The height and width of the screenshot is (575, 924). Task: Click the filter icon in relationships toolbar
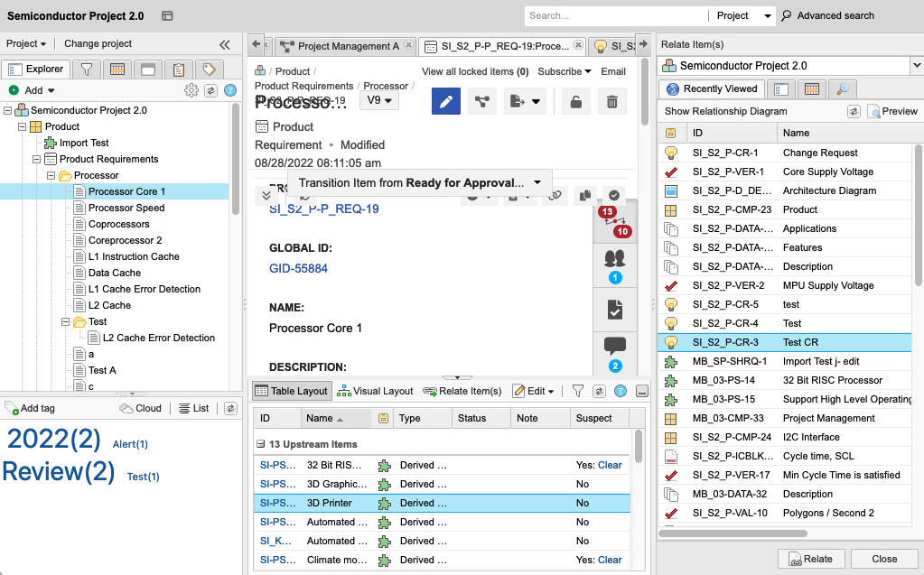point(578,391)
